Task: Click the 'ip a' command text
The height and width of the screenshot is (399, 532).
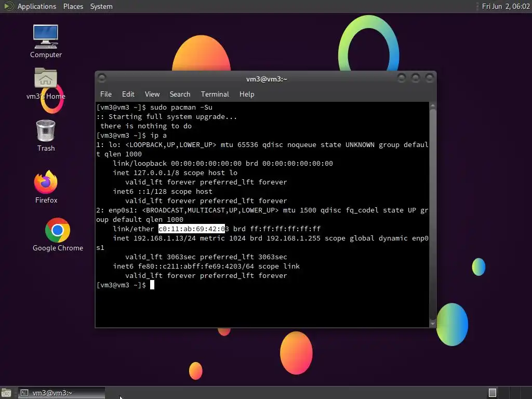Action: (158, 136)
